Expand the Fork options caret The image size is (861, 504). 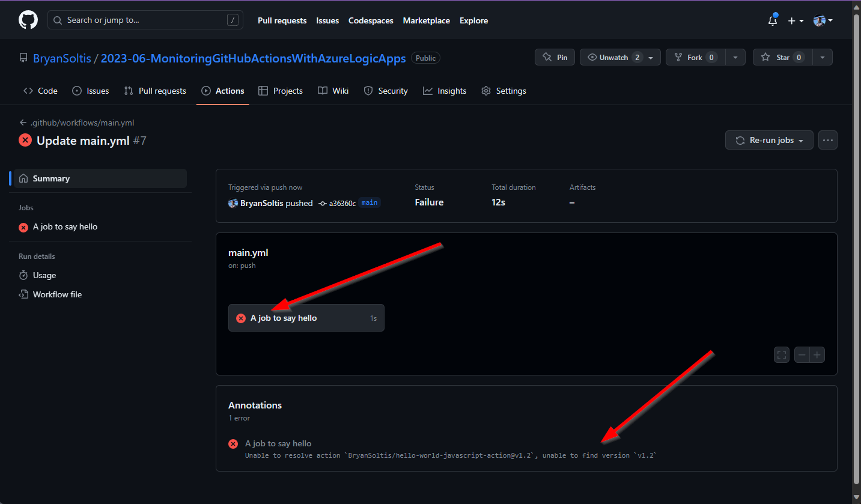click(x=735, y=58)
